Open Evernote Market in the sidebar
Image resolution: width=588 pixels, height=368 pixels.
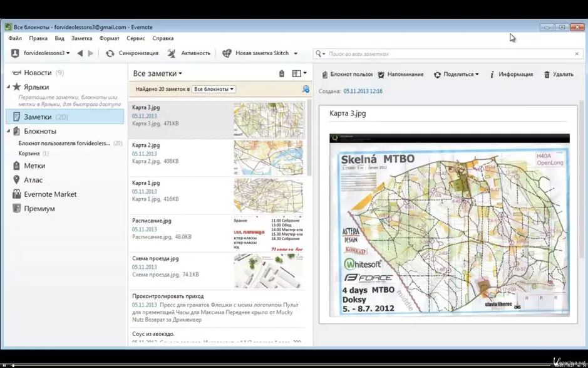pyautogui.click(x=44, y=194)
